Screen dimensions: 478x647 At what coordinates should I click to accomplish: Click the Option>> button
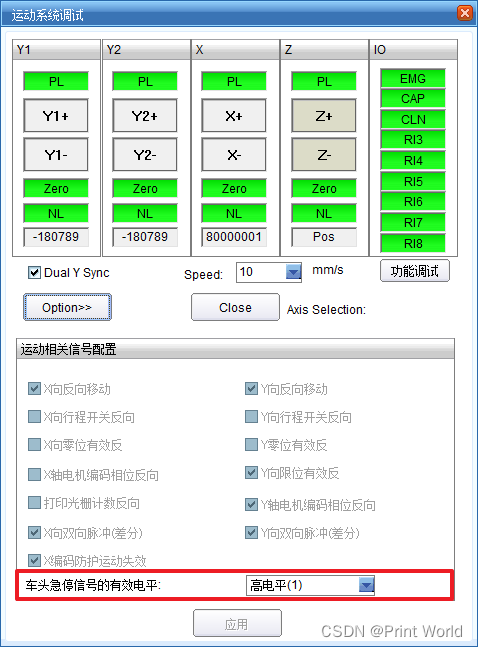(67, 307)
